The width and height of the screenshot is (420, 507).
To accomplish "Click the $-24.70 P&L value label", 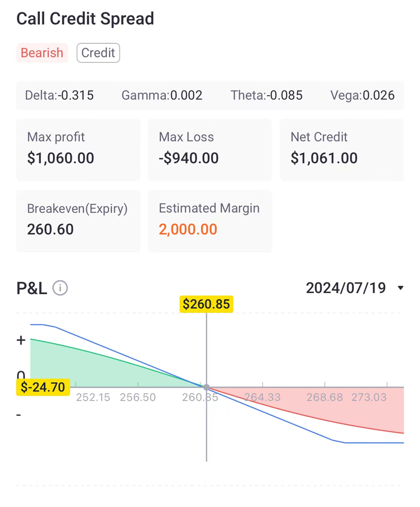I will [43, 387].
